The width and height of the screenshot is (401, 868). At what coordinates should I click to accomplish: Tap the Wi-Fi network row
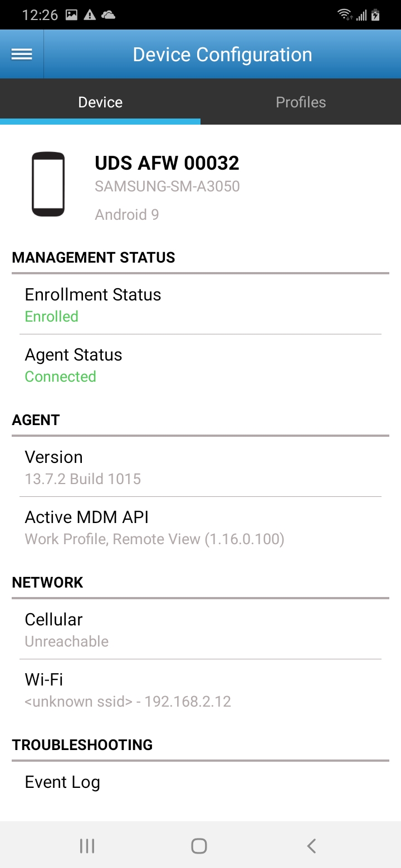click(200, 690)
